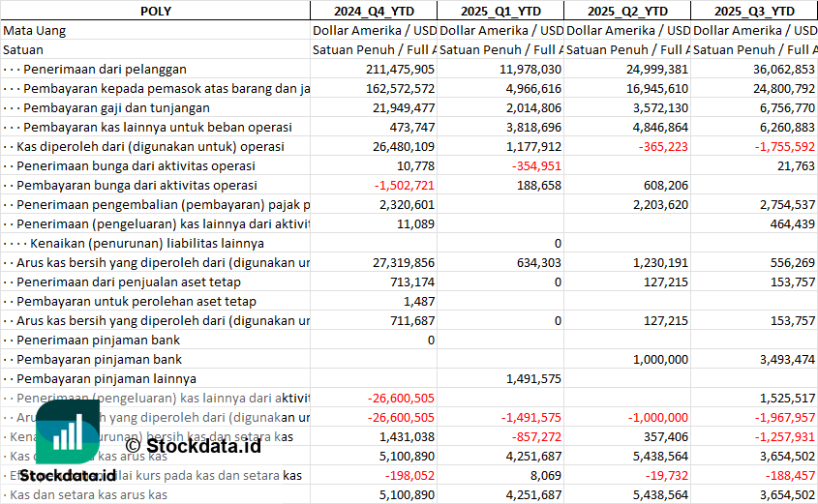Select cell with value 16,945,610
818x504 pixels.
627,89
